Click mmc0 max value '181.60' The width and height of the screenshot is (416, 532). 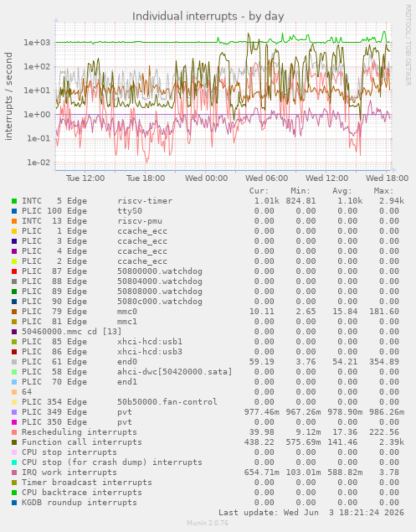click(384, 312)
